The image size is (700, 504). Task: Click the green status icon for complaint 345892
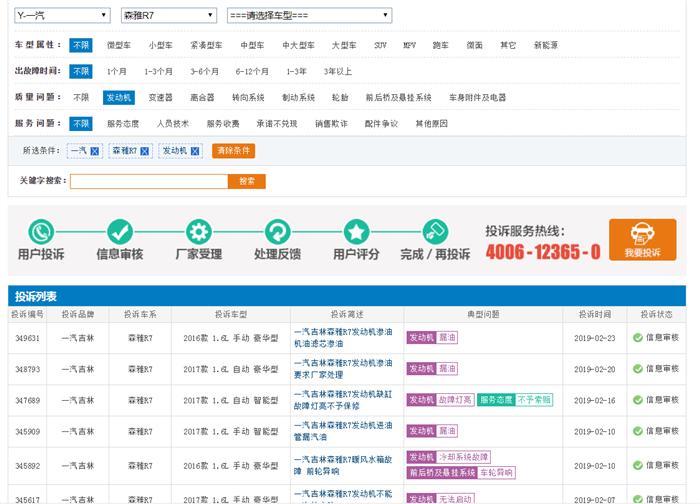[638, 466]
